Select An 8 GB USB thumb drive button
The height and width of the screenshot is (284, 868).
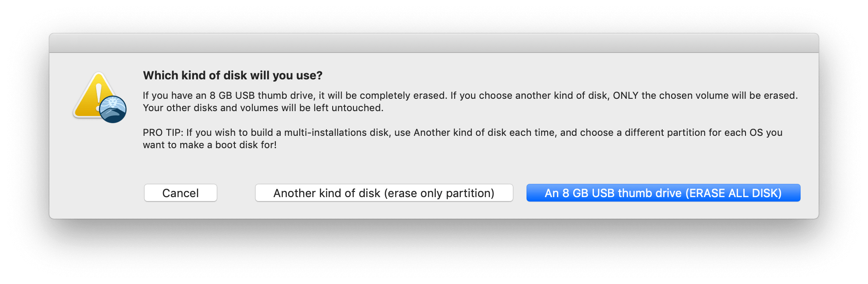663,193
